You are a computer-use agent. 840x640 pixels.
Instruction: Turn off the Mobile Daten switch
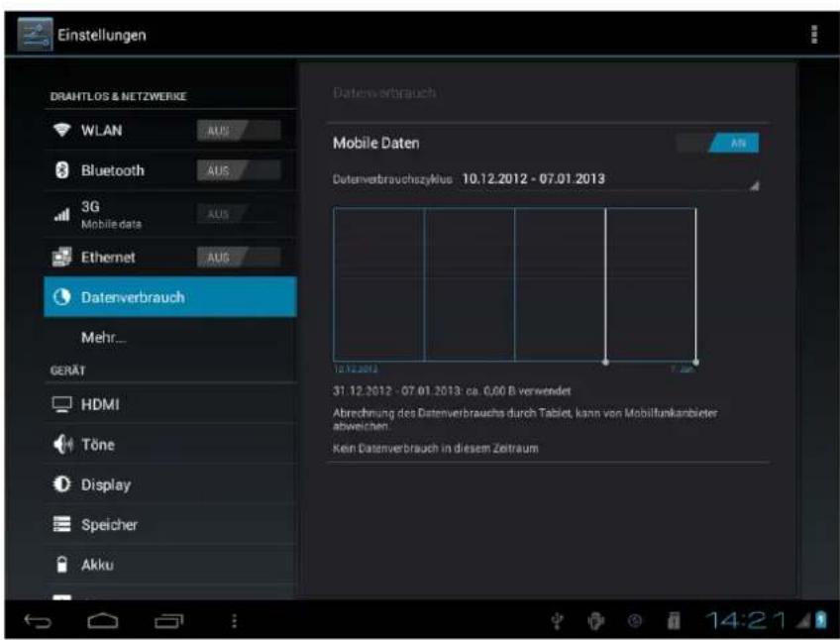[x=717, y=143]
